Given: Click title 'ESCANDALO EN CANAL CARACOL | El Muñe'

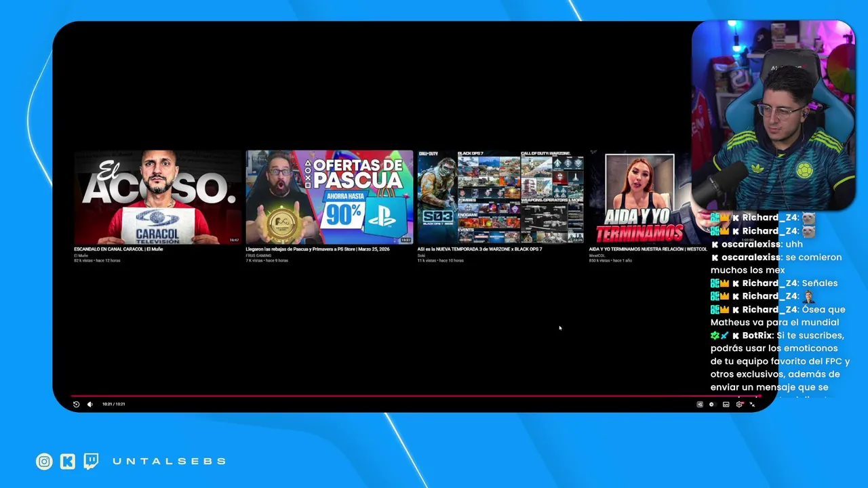Looking at the screenshot, I should [118, 249].
